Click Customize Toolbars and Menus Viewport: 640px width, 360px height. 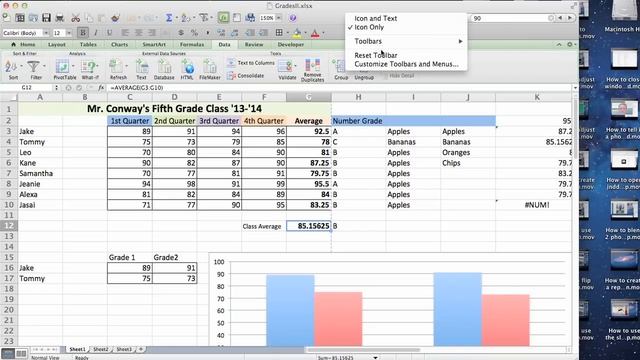click(406, 64)
